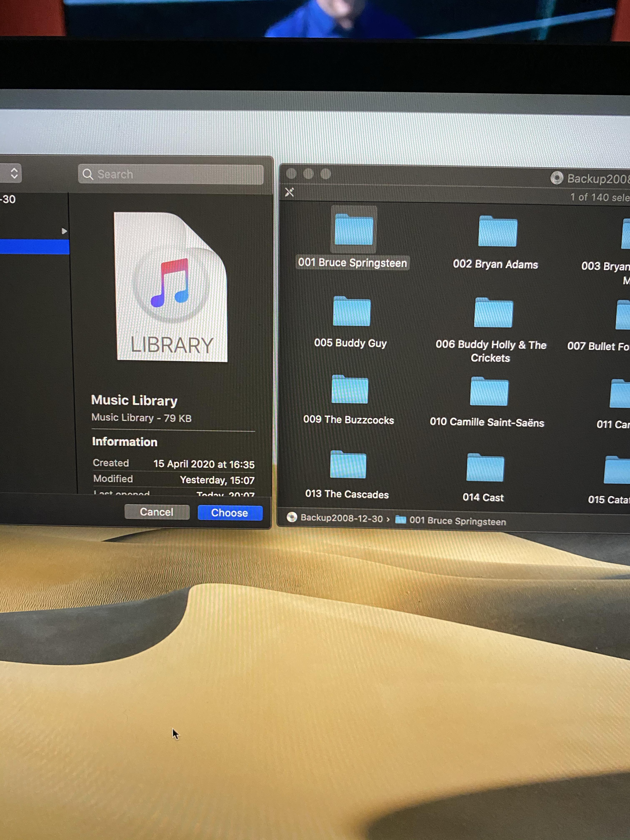Select the blue highlighted row in file list

pyautogui.click(x=34, y=247)
